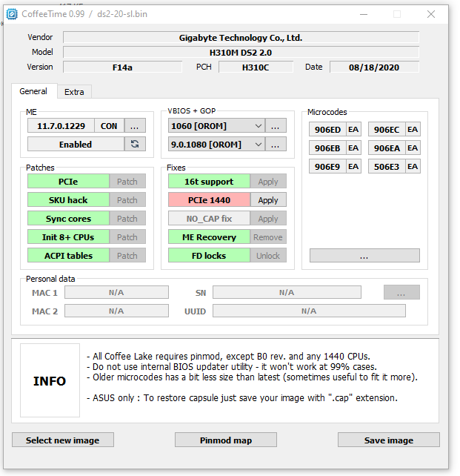Viewport: 460px width, 476px height.
Task: Click the CON ME type label
Action: [109, 126]
